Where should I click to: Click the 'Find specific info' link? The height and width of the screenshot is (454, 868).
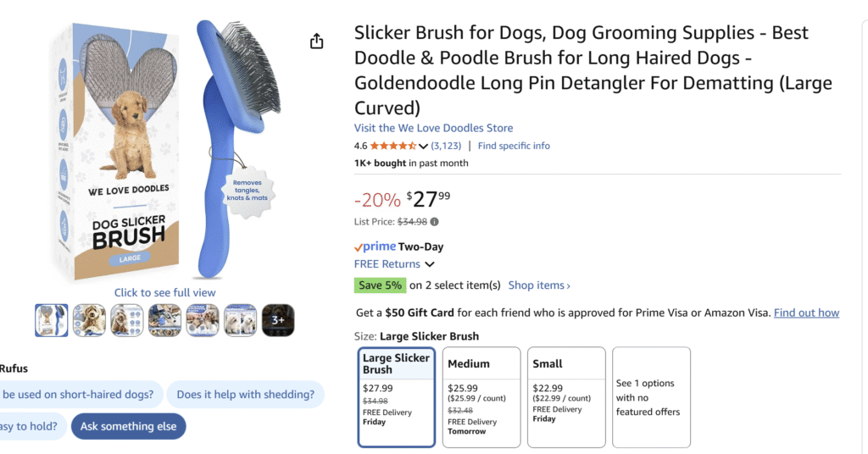(514, 146)
